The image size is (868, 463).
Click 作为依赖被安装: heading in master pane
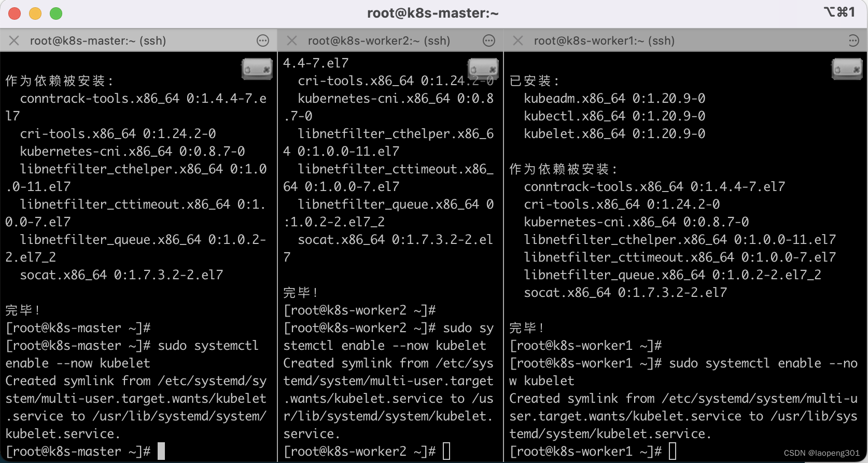pos(59,81)
